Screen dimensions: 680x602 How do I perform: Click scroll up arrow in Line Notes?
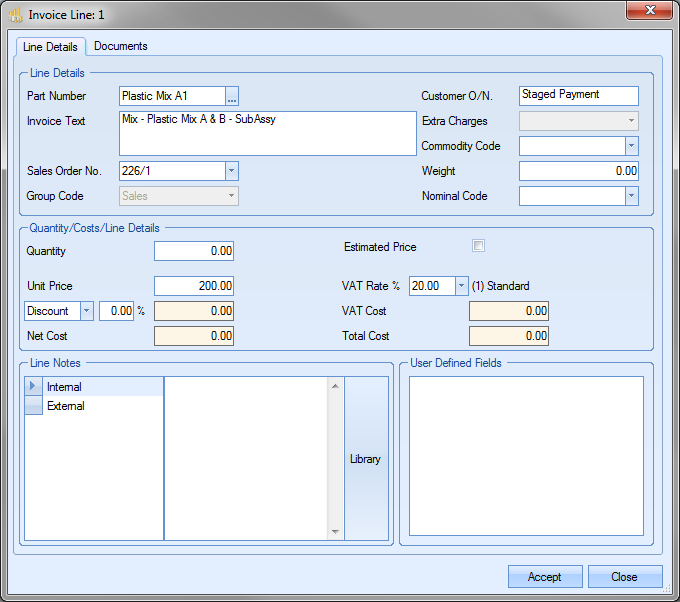[335, 385]
